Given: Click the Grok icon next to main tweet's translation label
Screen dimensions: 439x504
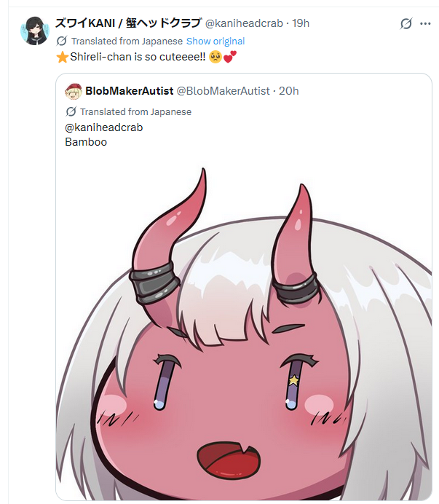Looking at the screenshot, I should 61,41.
